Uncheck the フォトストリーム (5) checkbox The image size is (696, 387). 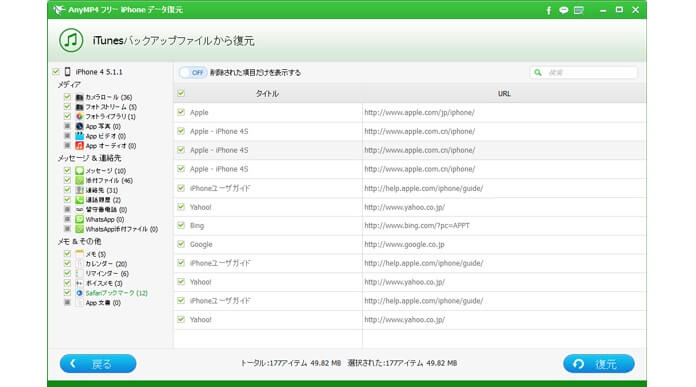67,107
